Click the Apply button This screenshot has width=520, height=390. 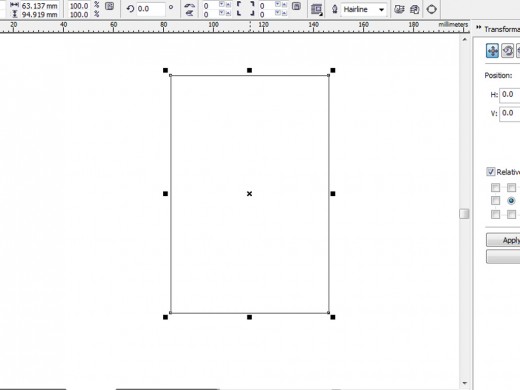pyautogui.click(x=503, y=240)
